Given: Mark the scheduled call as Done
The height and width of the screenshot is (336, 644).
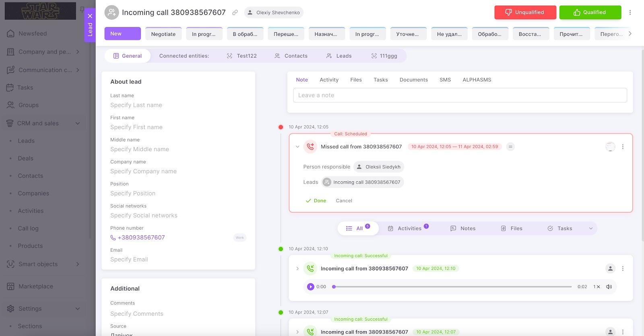Looking at the screenshot, I should point(316,201).
